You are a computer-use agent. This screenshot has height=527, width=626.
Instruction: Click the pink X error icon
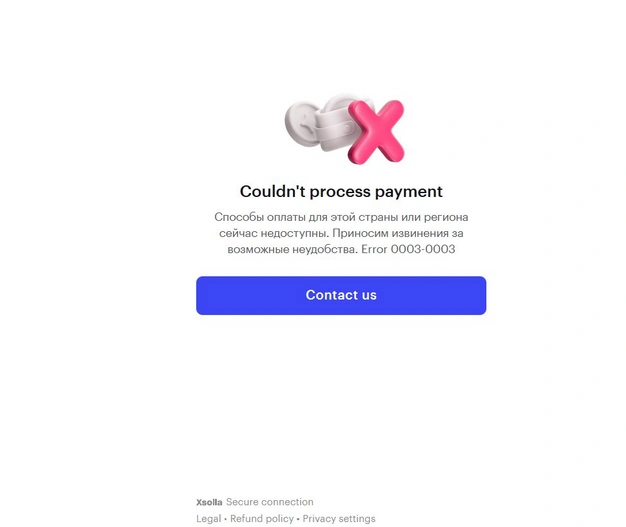tap(376, 132)
